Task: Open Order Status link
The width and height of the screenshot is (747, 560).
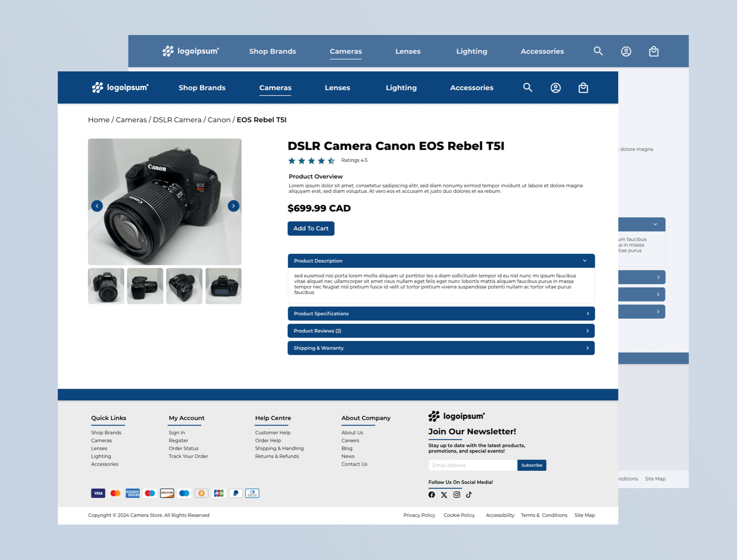Action: point(183,448)
